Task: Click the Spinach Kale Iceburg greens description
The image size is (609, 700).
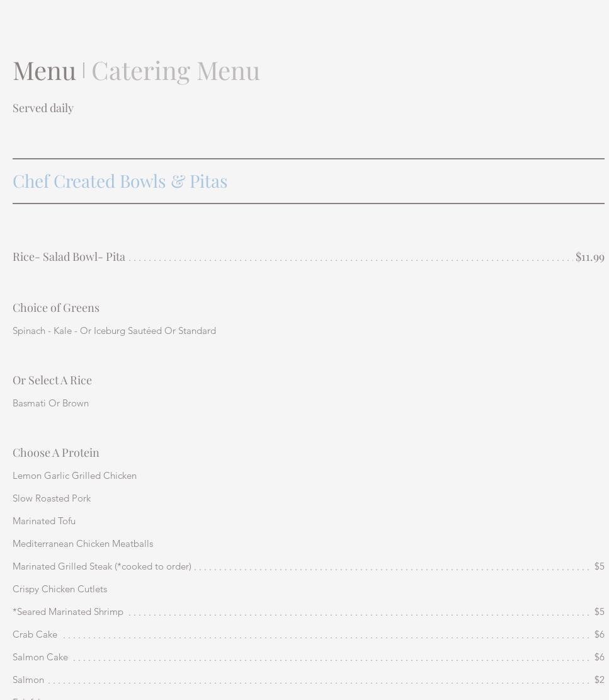Action: tap(114, 331)
